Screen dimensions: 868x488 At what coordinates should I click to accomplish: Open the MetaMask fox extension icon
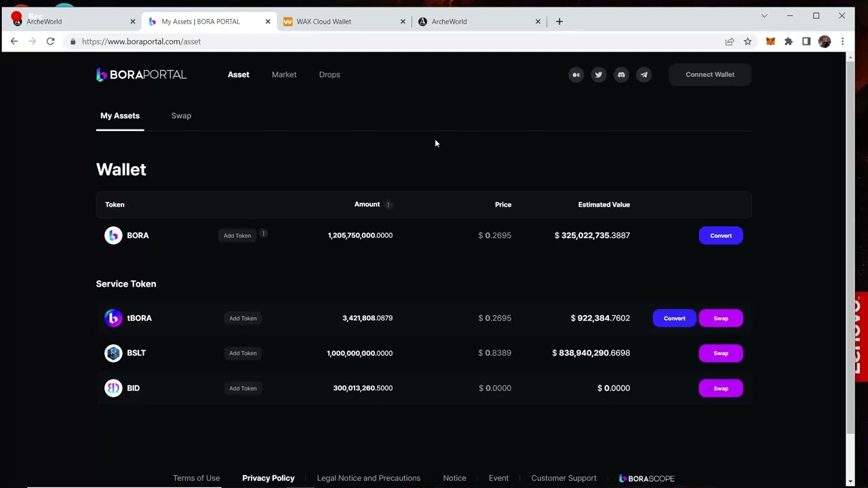(770, 41)
